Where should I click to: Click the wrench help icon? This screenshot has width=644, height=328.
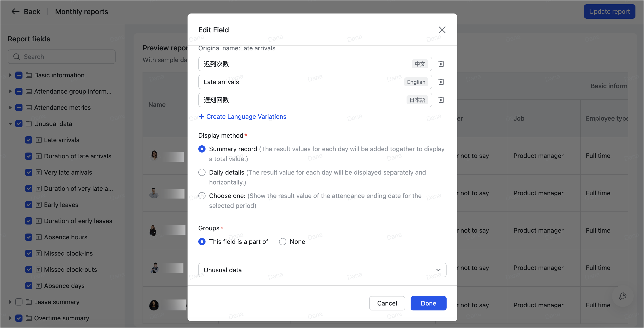(622, 296)
